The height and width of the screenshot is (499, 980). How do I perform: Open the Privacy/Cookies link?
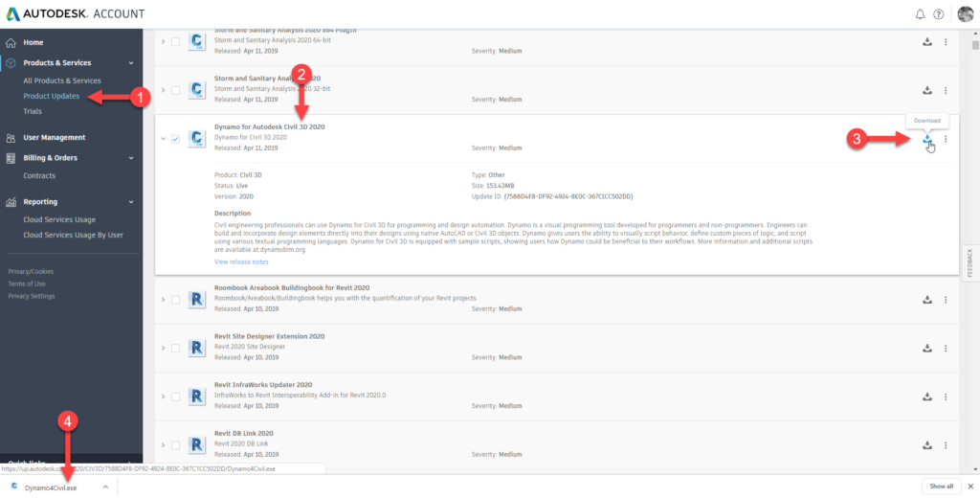(31, 271)
